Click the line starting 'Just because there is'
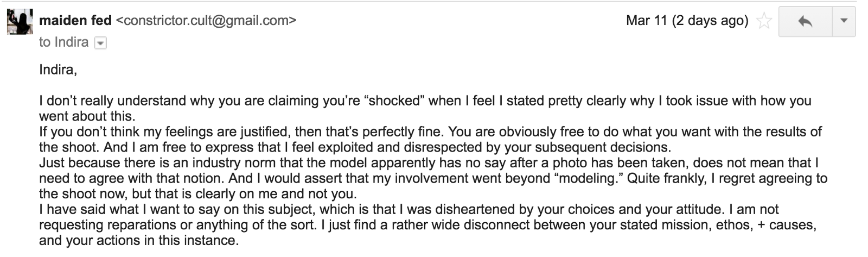 (x=429, y=163)
